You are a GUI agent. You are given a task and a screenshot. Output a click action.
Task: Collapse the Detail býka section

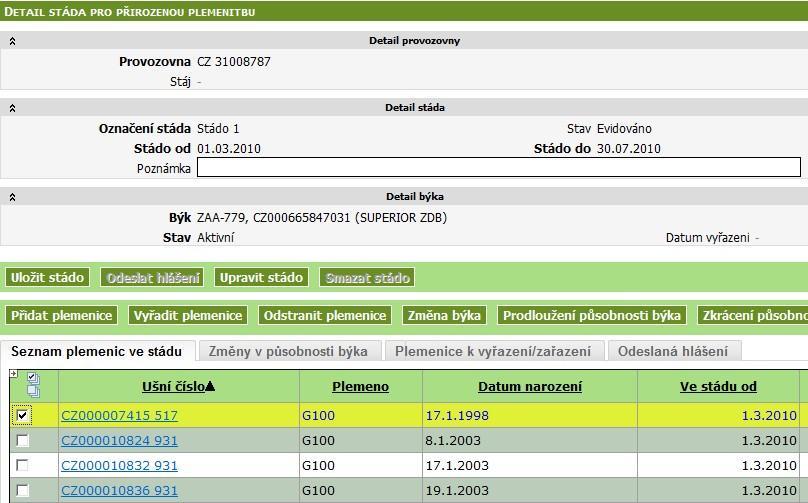[12, 197]
